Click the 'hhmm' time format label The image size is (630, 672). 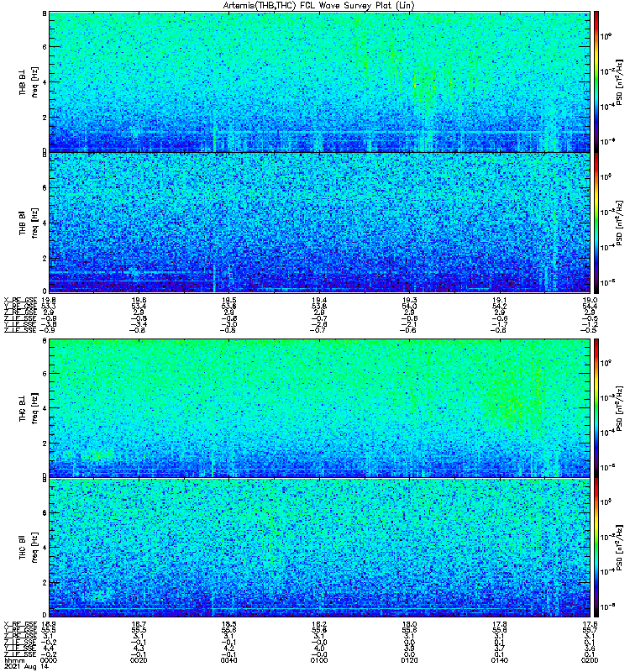tap(14, 660)
